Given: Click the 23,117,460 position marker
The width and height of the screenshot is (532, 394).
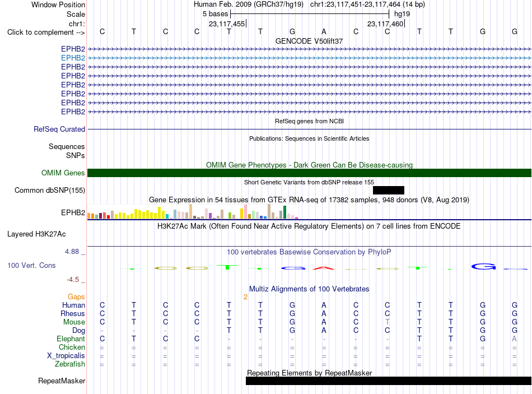Looking at the screenshot, I should 386,24.
